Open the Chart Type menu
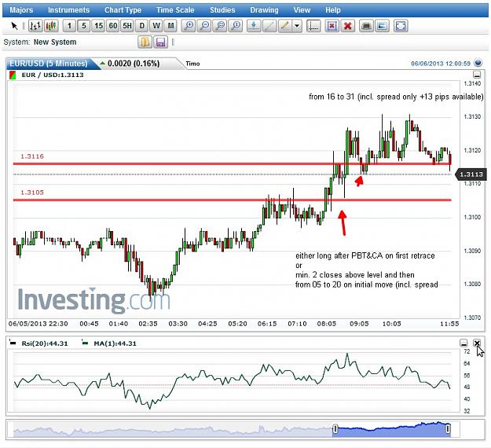491x448 pixels. (123, 10)
